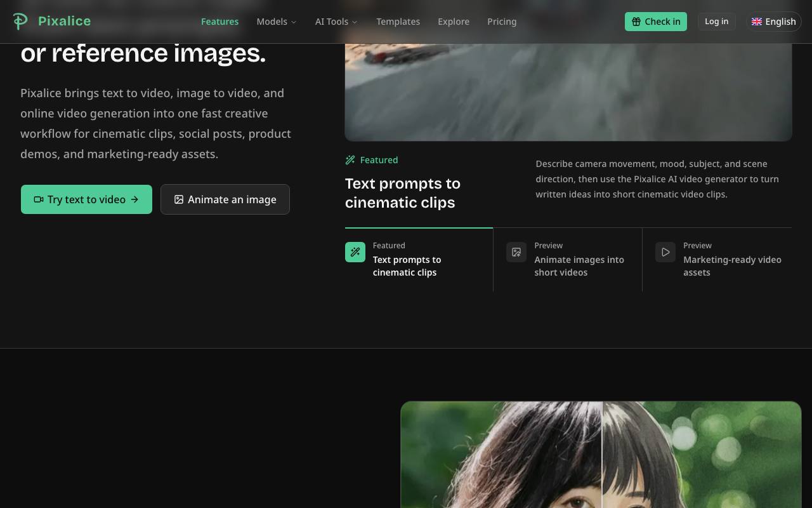Click the Pixalice brand name
Screen dimensions: 812x508
click(64, 21)
